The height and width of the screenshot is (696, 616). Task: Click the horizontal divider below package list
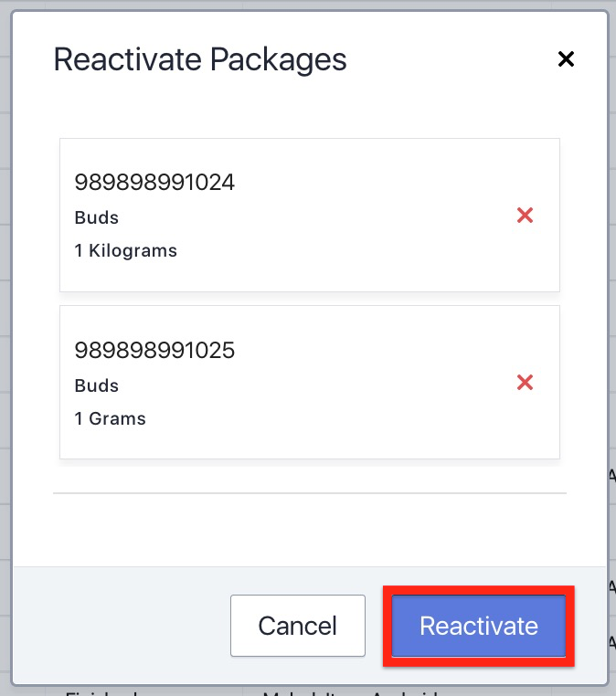(309, 493)
